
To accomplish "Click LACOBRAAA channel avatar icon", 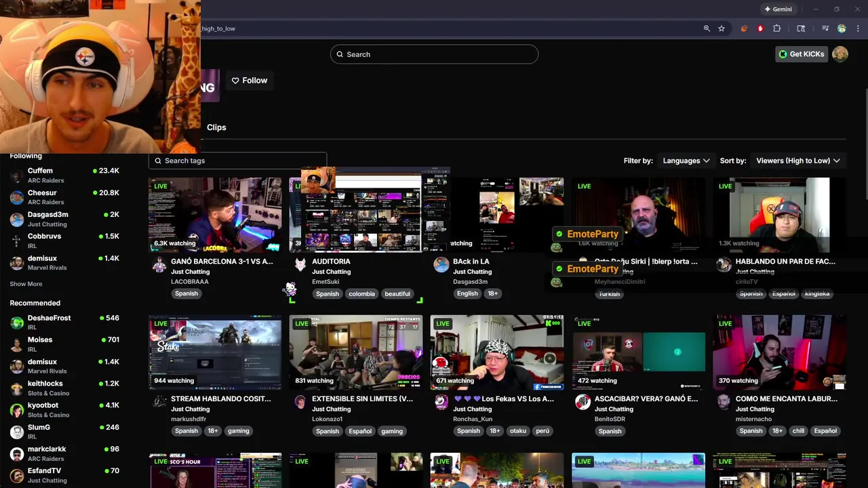I will pyautogui.click(x=159, y=265).
